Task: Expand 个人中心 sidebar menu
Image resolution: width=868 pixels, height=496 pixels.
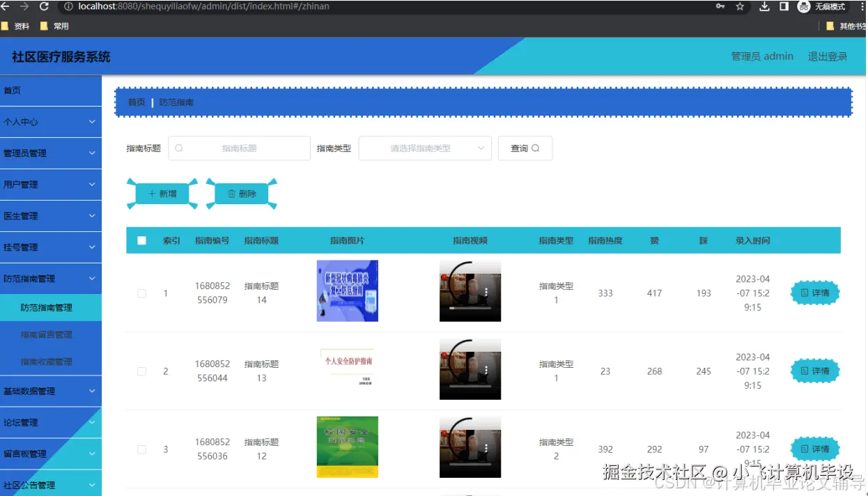Action: tap(51, 122)
